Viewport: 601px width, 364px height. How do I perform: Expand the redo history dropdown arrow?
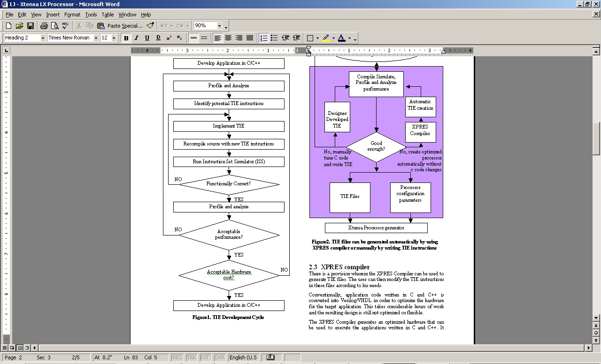(x=188, y=26)
